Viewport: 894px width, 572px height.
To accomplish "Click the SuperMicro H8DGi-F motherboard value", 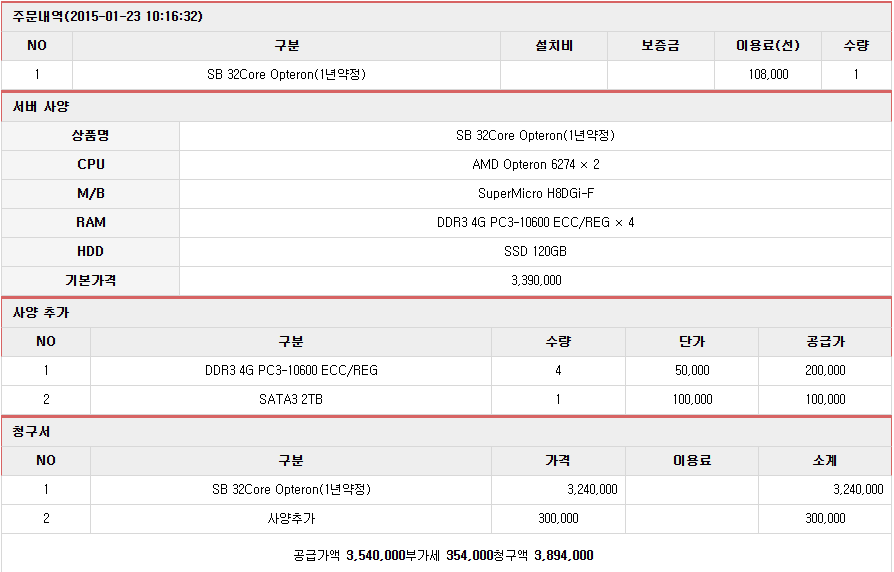I will click(535, 194).
